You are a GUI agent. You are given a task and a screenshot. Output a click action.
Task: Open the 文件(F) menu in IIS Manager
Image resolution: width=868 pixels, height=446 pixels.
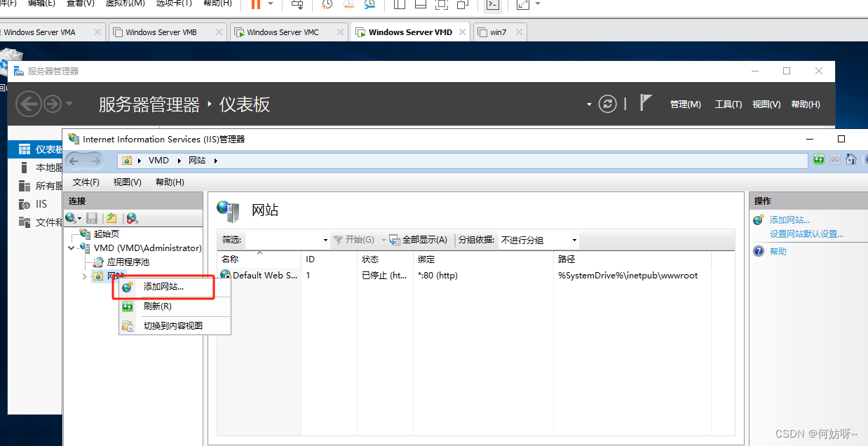point(86,182)
